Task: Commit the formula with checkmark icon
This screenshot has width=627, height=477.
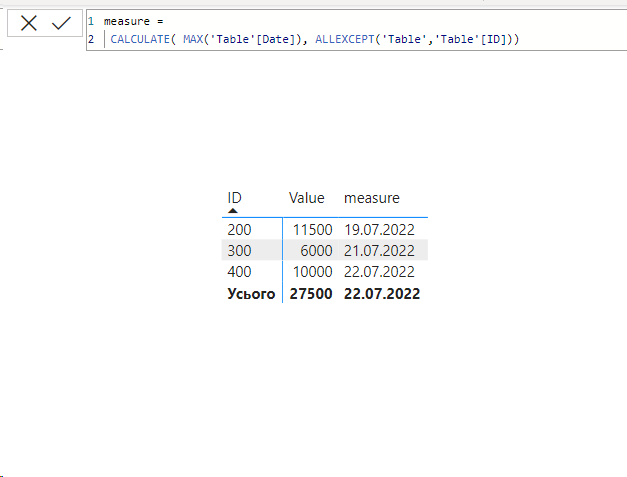Action: 61,23
